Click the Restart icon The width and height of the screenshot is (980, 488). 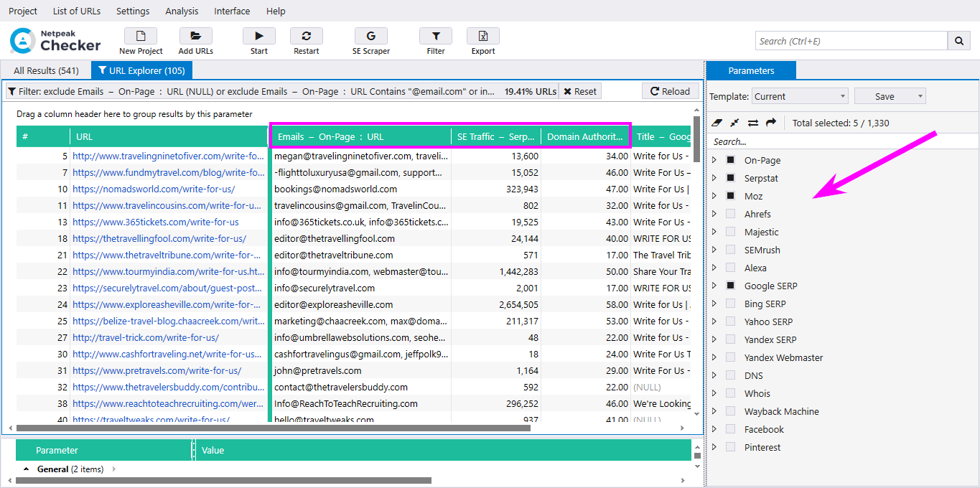click(x=307, y=36)
